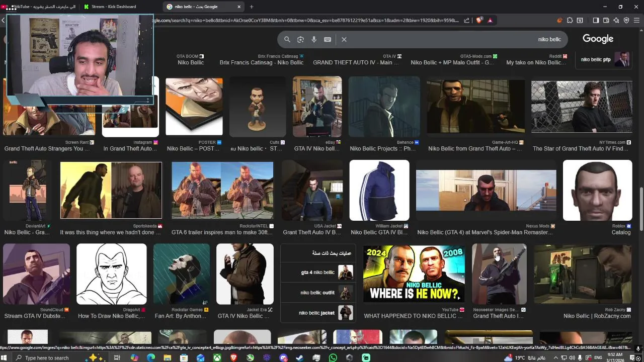Click 'Brix Francis Catinsag - Niko Bellic' title
This screenshot has width=644, height=362.
click(x=262, y=62)
